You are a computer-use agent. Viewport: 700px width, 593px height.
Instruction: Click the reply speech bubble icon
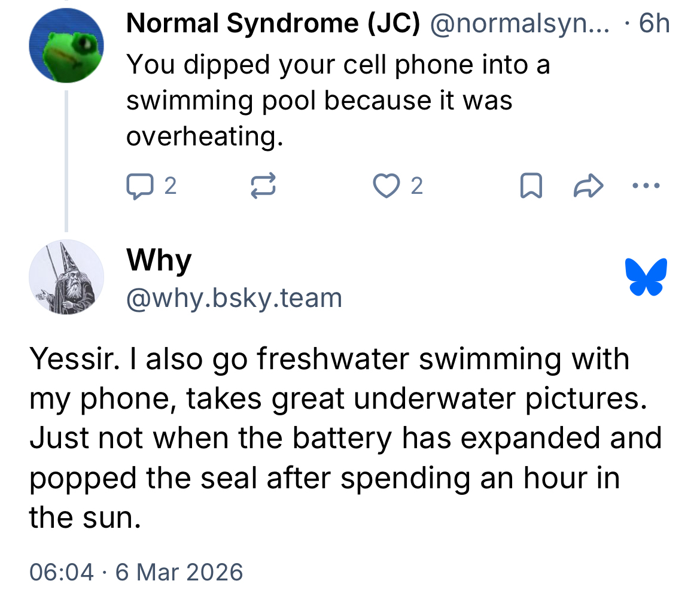click(x=139, y=186)
